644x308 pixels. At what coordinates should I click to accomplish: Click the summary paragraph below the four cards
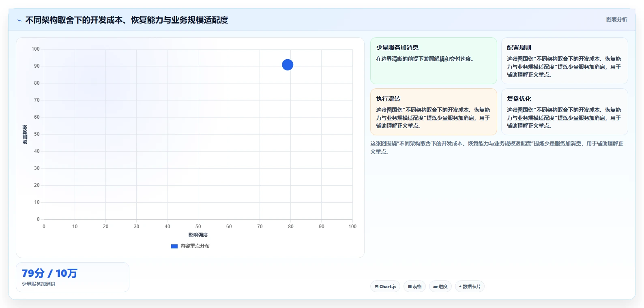click(497, 148)
